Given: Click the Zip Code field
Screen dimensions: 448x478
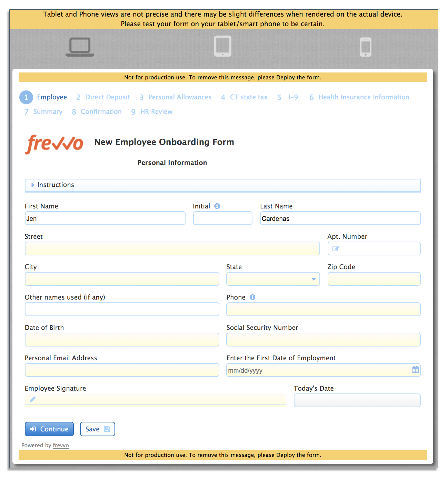Looking at the screenshot, I should click(374, 279).
